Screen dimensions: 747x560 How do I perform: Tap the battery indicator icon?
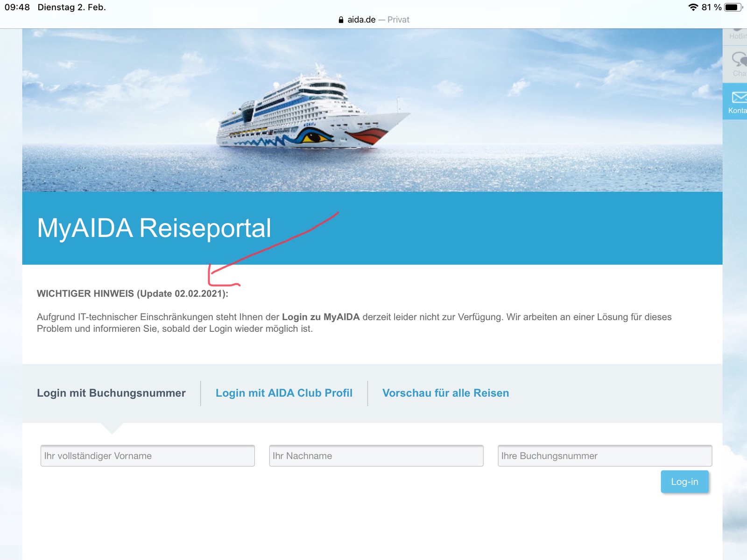click(x=733, y=7)
